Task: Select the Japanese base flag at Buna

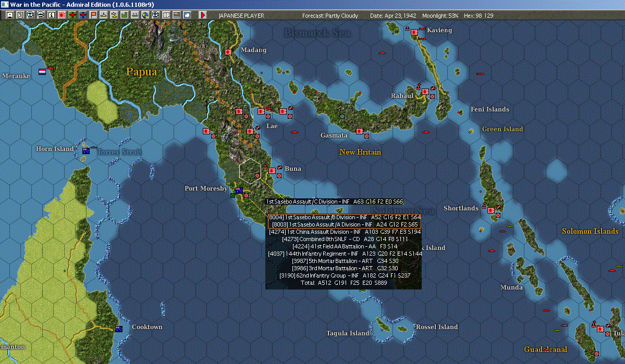Action: coord(272,171)
